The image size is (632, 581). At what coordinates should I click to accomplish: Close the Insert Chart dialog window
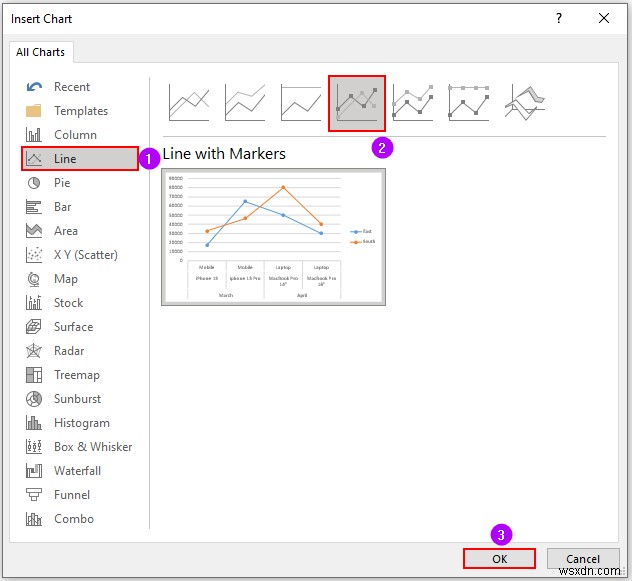604,18
